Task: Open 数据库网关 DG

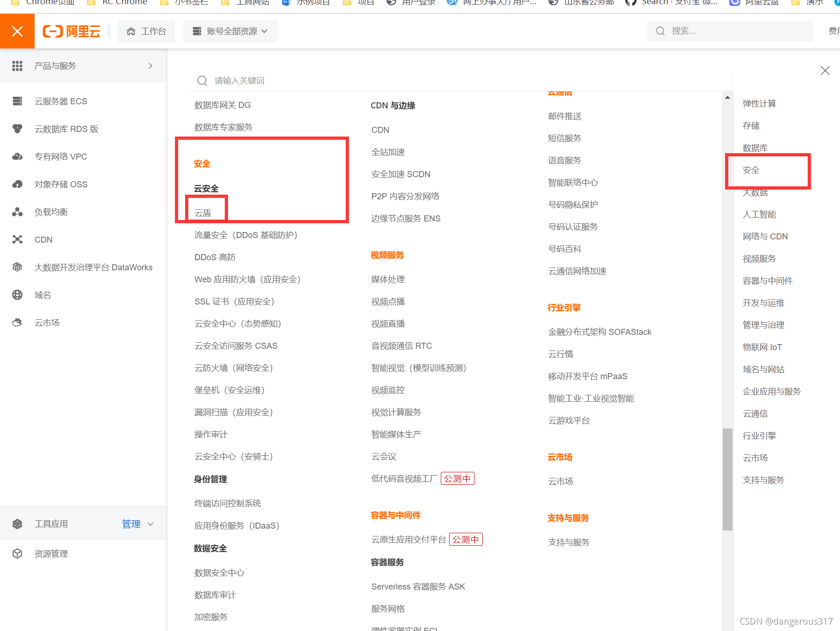Action: coord(222,105)
